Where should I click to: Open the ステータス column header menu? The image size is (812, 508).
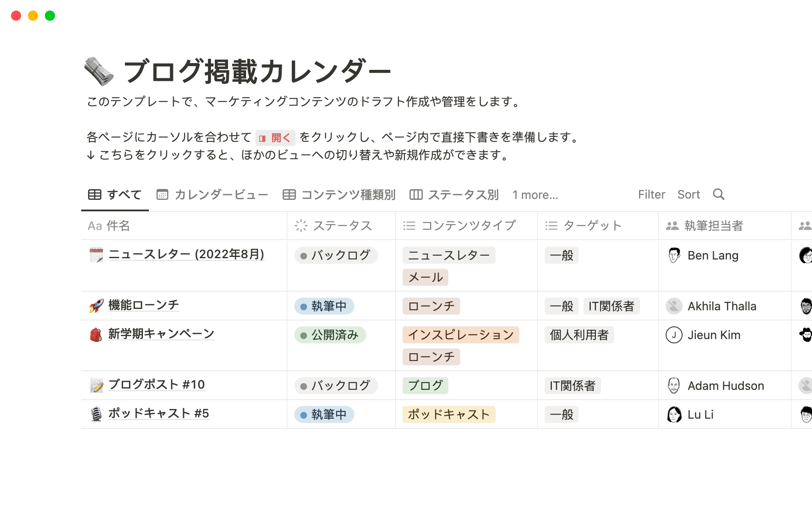[x=333, y=226]
